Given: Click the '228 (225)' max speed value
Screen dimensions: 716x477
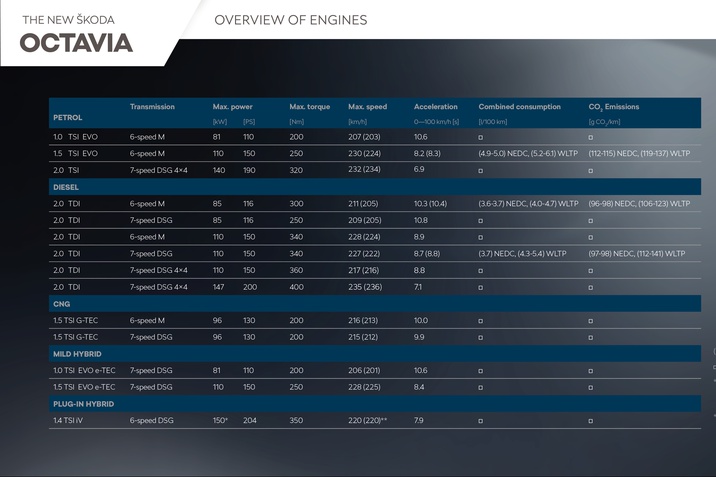Looking at the screenshot, I should [364, 387].
